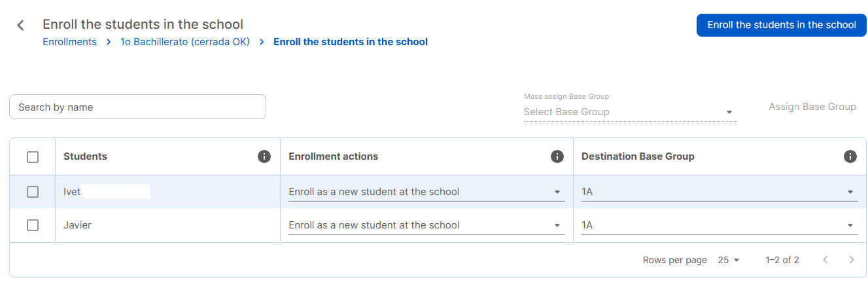868x290 pixels.
Task: Go back using the left chevron arrow
Action: 20,26
